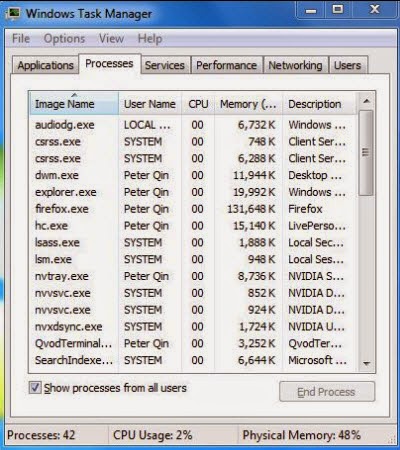Open the View menu
The height and width of the screenshot is (450, 400).
(x=111, y=38)
